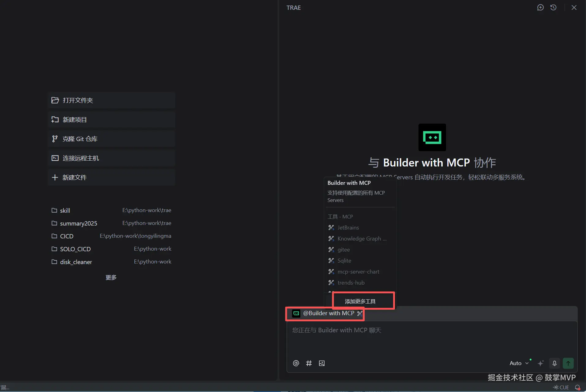Click 新建项目 to create a project

click(x=111, y=120)
